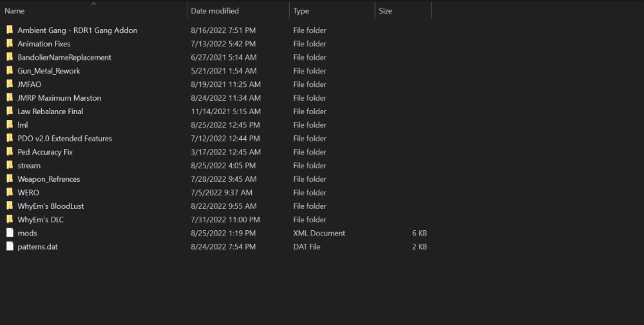Select the lml folder icon

coord(10,125)
